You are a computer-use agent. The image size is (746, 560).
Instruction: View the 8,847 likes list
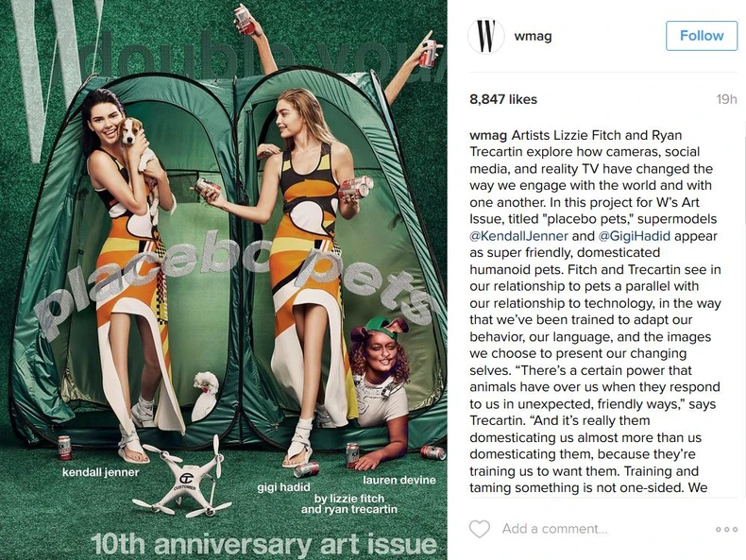point(503,99)
